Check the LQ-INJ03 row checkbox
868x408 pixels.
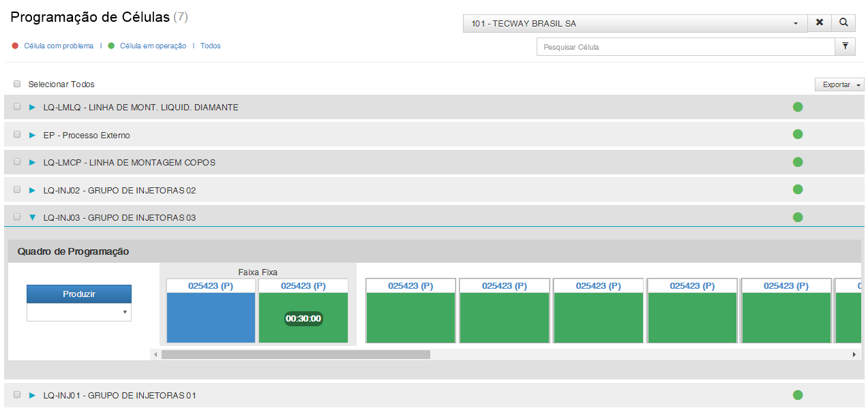pos(17,217)
